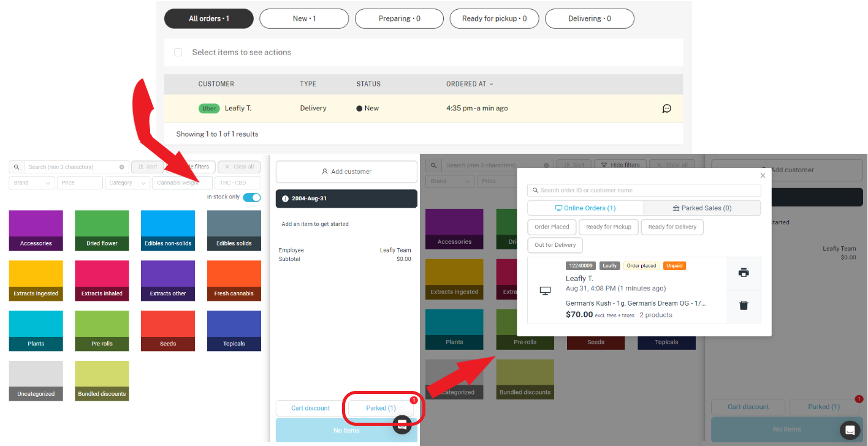Select the orange Fresh cannabis tile

pyautogui.click(x=234, y=281)
